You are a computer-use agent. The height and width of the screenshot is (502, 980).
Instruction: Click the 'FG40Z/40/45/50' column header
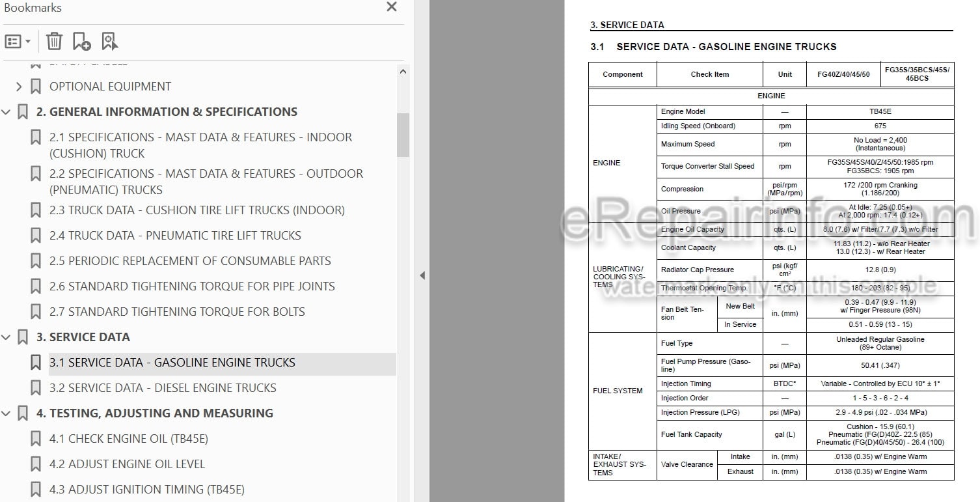[x=843, y=74]
